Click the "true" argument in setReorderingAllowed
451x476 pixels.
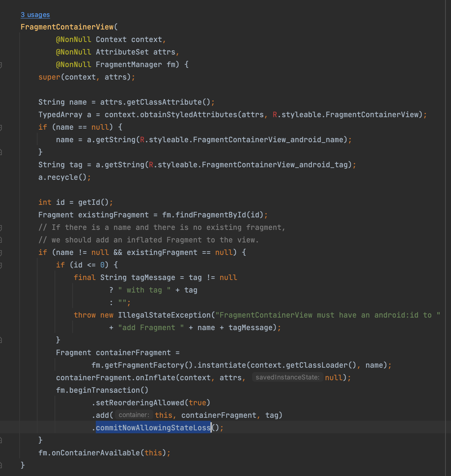197,403
